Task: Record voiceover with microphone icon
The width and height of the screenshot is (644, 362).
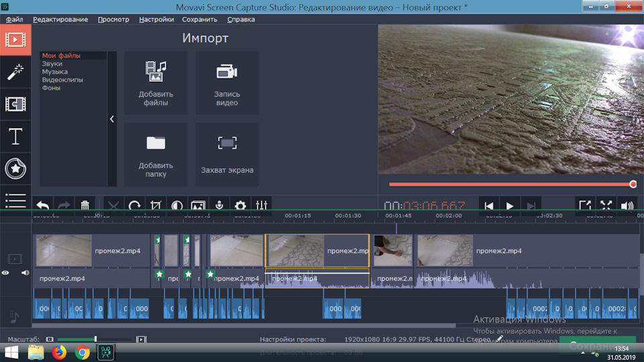Action: coord(219,206)
